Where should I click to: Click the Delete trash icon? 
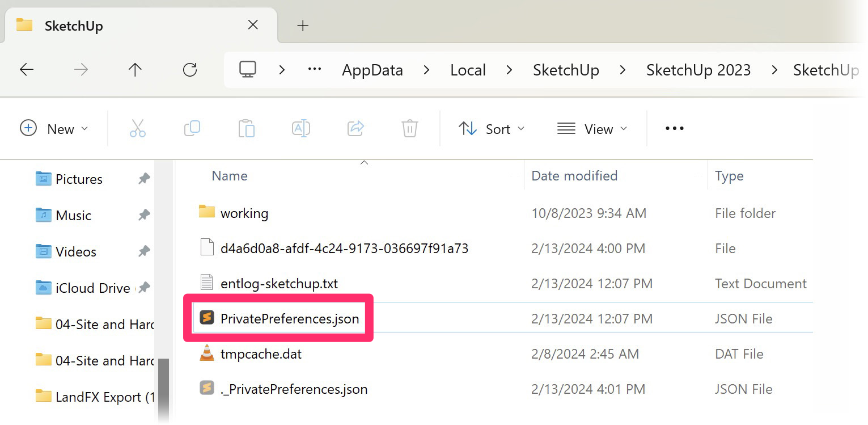410,128
